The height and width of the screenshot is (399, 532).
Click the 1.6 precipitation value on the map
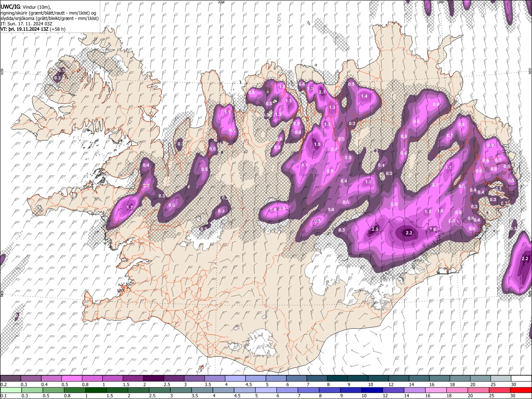pyautogui.click(x=433, y=229)
